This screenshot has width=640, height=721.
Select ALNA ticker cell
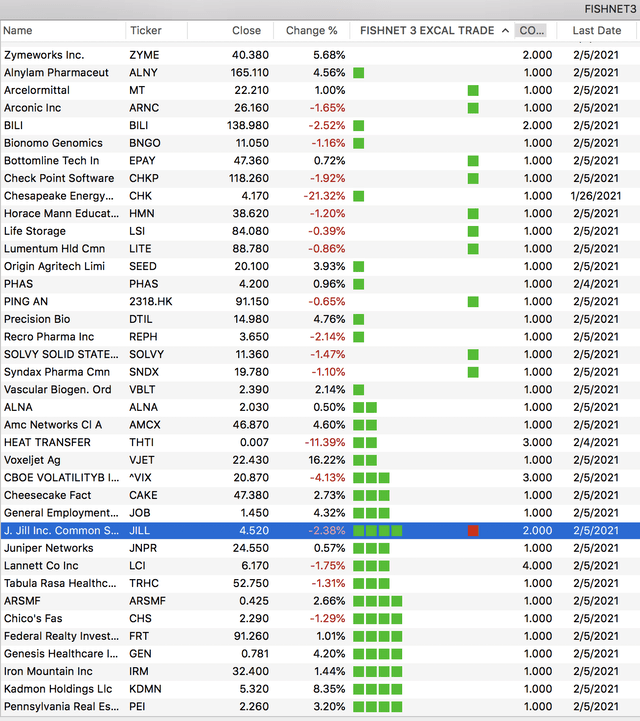[143, 407]
